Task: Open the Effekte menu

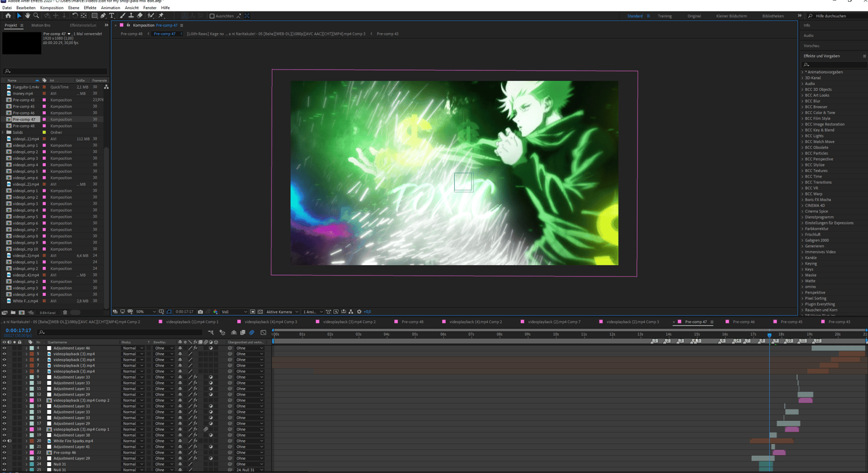Action: coord(90,8)
